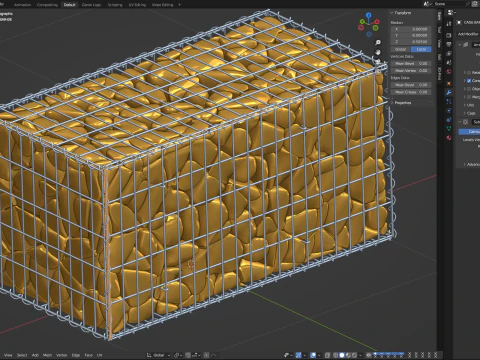The image size is (480, 360).
Task: Open the Physics properties tab icon
Action: pos(449,110)
